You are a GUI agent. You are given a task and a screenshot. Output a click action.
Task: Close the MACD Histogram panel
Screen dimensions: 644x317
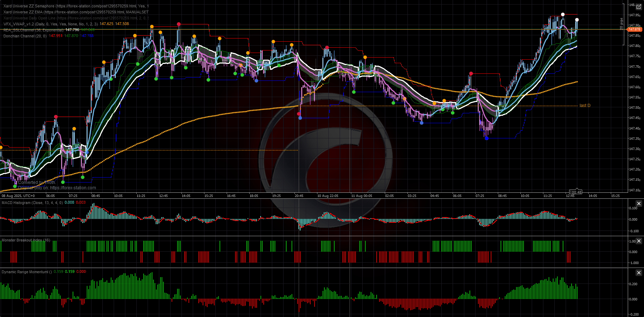pyautogui.click(x=639, y=204)
